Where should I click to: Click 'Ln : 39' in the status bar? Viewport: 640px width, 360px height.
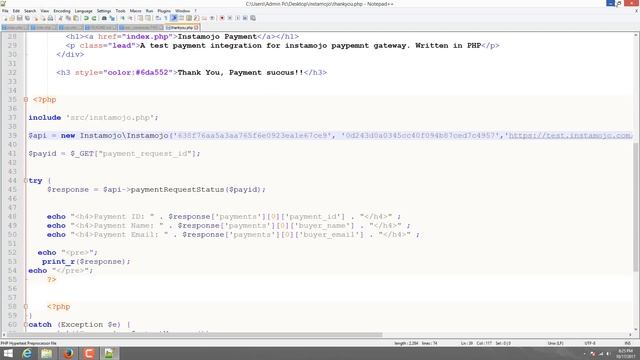point(466,343)
